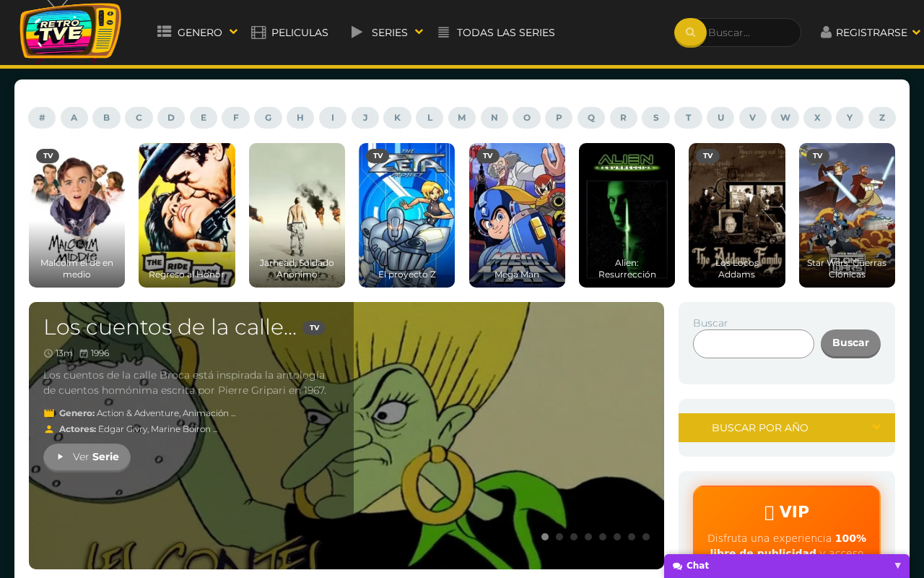Expand the Genero menu chevron
The width and height of the screenshot is (924, 578).
(233, 32)
